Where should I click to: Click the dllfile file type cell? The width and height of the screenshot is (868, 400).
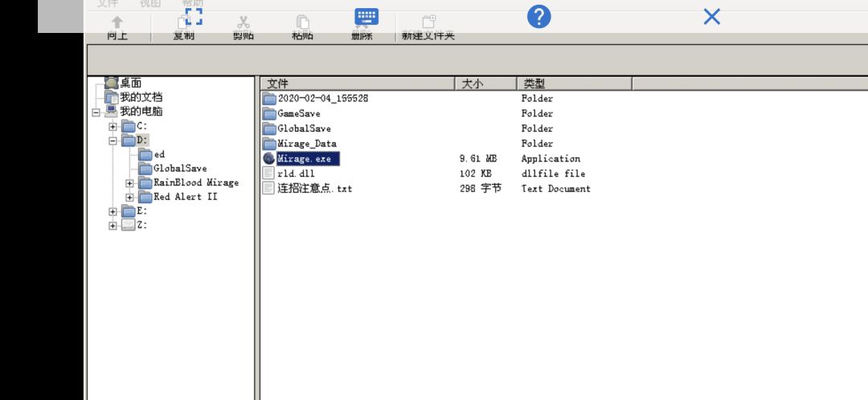(x=553, y=173)
